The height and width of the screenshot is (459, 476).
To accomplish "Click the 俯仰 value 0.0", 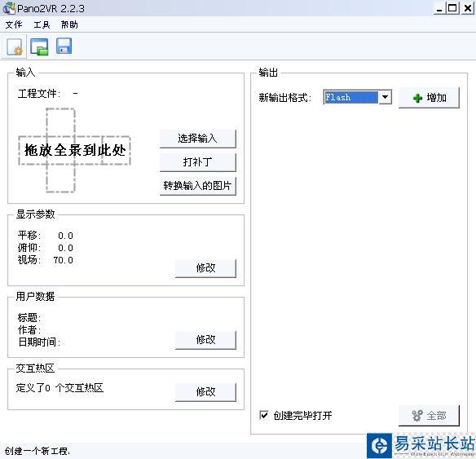I will (65, 248).
